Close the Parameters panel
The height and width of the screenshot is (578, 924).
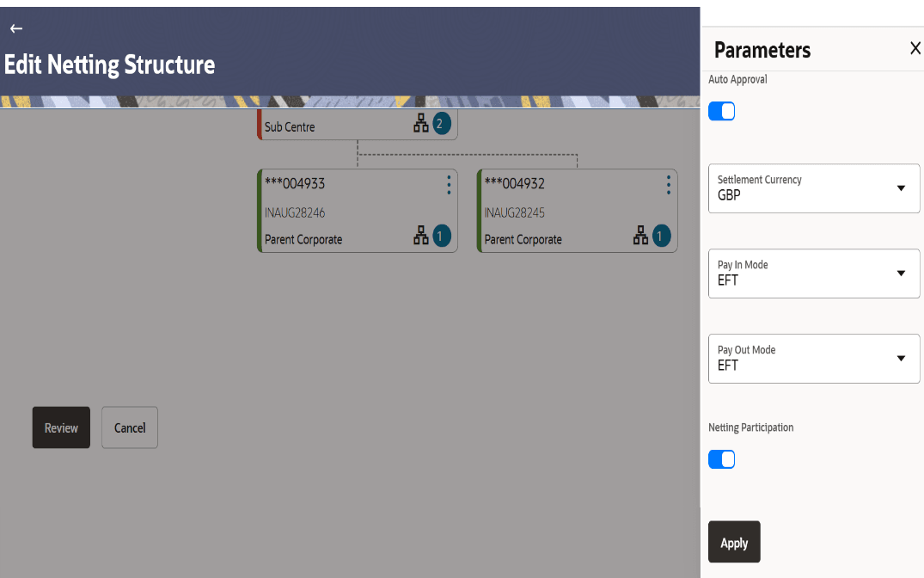point(915,49)
